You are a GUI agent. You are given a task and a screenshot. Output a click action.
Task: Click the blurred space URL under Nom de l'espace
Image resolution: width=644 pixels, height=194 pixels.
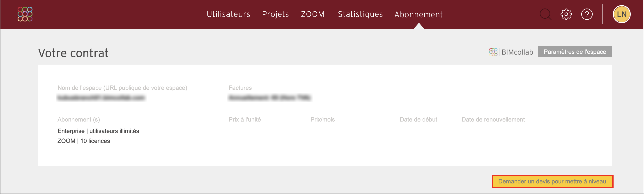[101, 98]
